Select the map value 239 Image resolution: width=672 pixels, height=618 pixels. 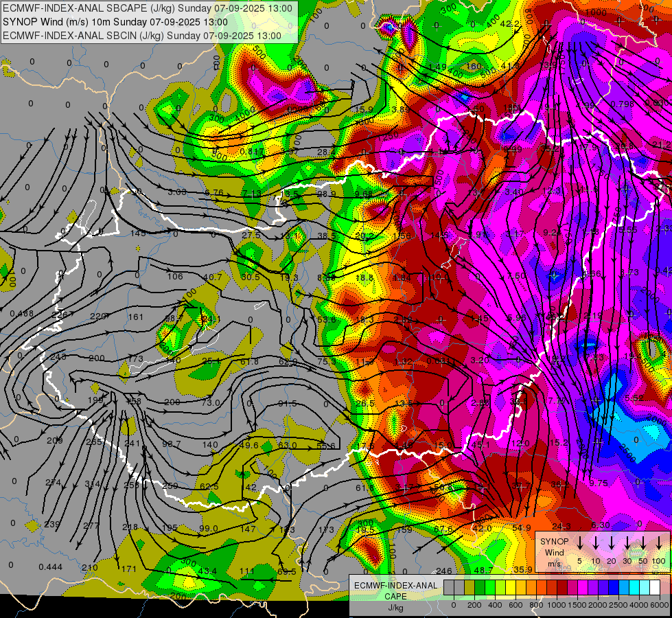[52, 524]
